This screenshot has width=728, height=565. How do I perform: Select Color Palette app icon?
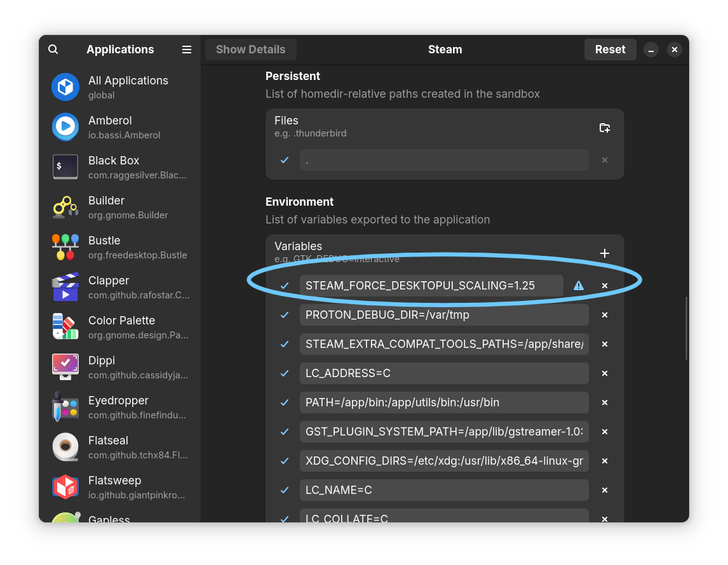click(65, 326)
